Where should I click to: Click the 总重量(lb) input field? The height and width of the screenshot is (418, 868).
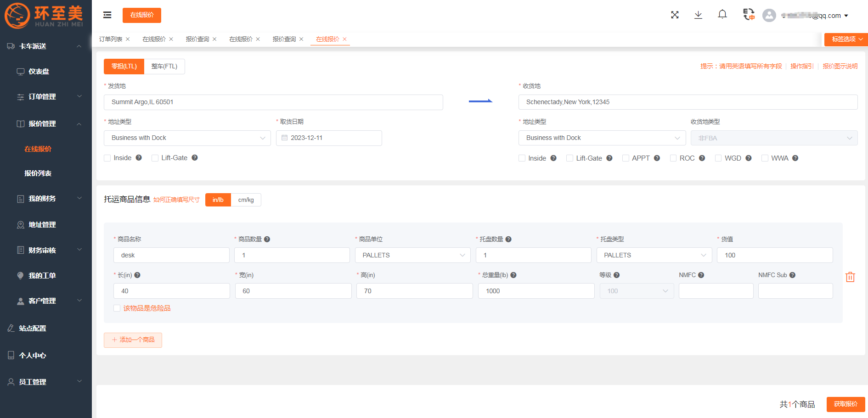tap(536, 291)
